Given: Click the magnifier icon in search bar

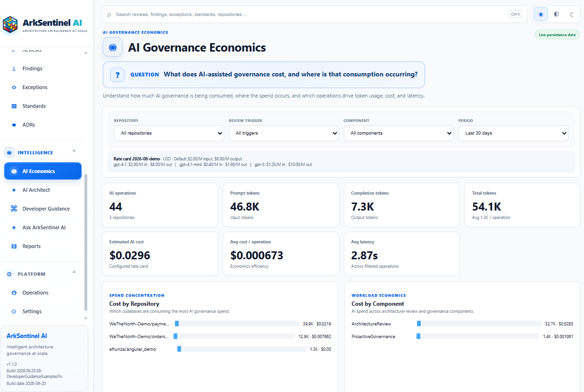Looking at the screenshot, I should click(x=109, y=15).
